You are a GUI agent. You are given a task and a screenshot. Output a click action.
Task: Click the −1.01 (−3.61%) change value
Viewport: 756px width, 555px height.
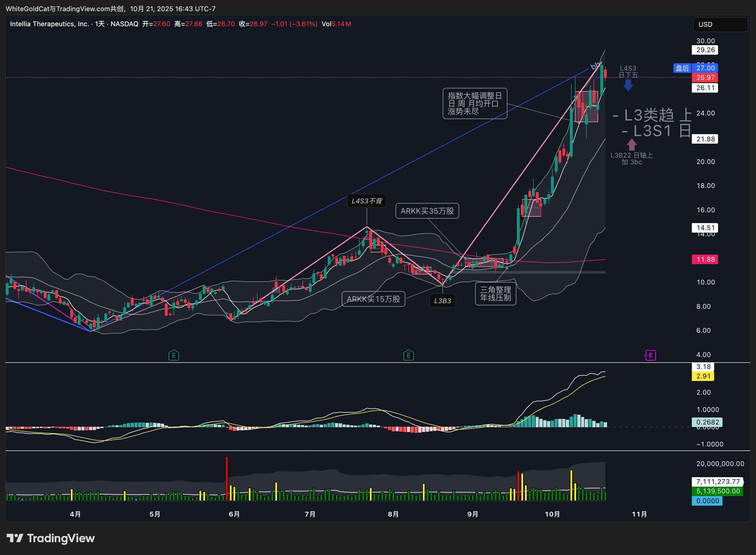coord(294,24)
